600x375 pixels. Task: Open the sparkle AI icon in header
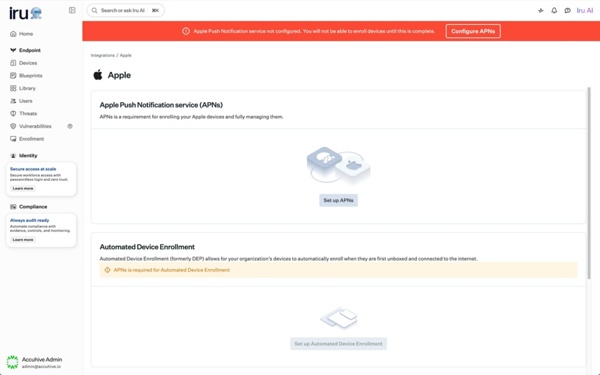point(540,10)
